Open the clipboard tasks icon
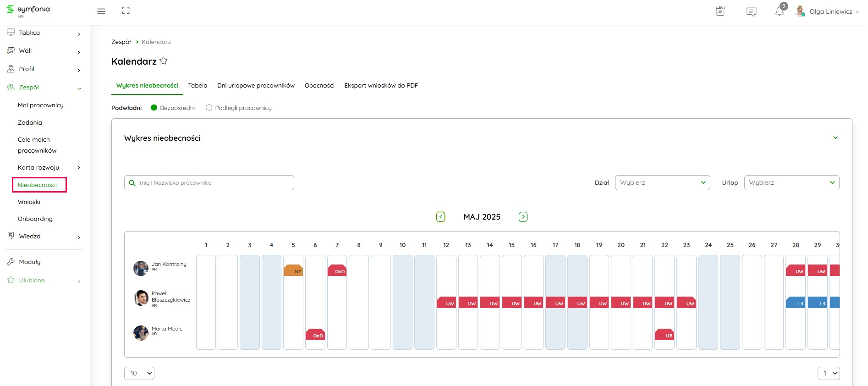This screenshot has width=868, height=386. point(720,11)
